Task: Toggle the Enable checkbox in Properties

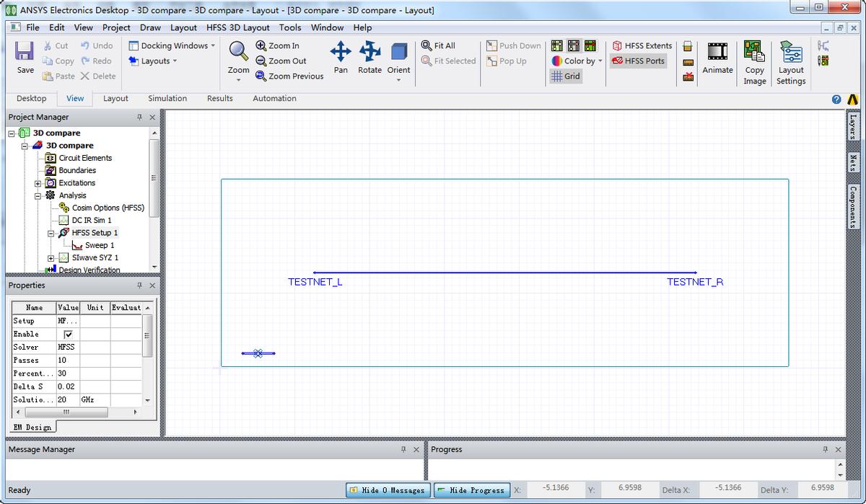Action: [x=69, y=335]
